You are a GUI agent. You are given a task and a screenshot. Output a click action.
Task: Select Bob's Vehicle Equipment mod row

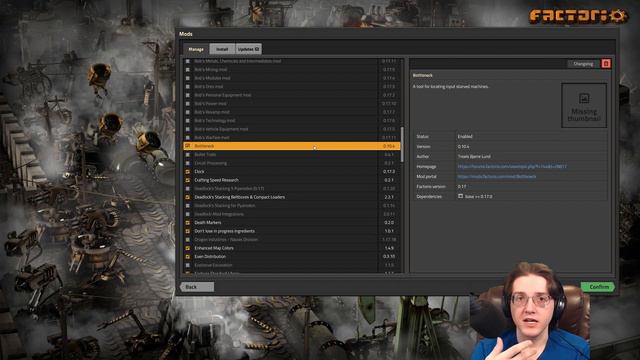291,129
